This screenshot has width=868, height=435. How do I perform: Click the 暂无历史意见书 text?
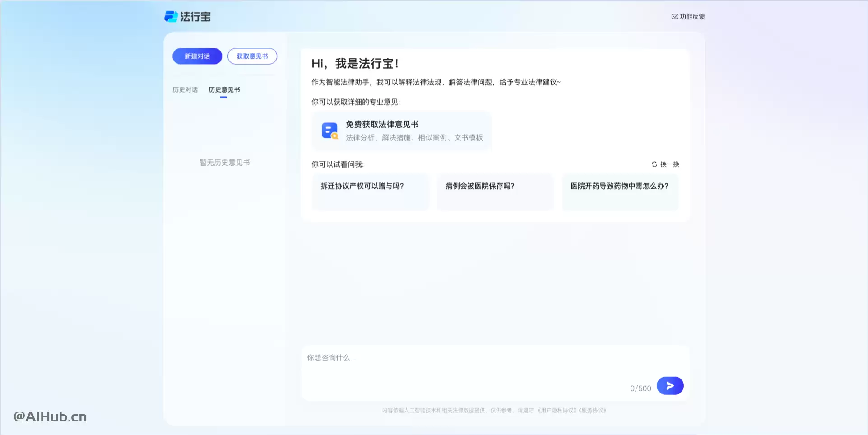click(x=225, y=163)
